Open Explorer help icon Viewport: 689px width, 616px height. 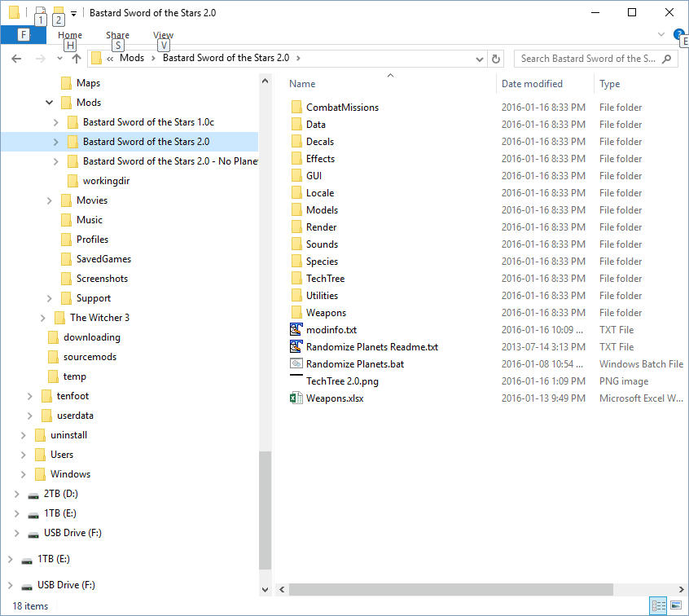678,34
